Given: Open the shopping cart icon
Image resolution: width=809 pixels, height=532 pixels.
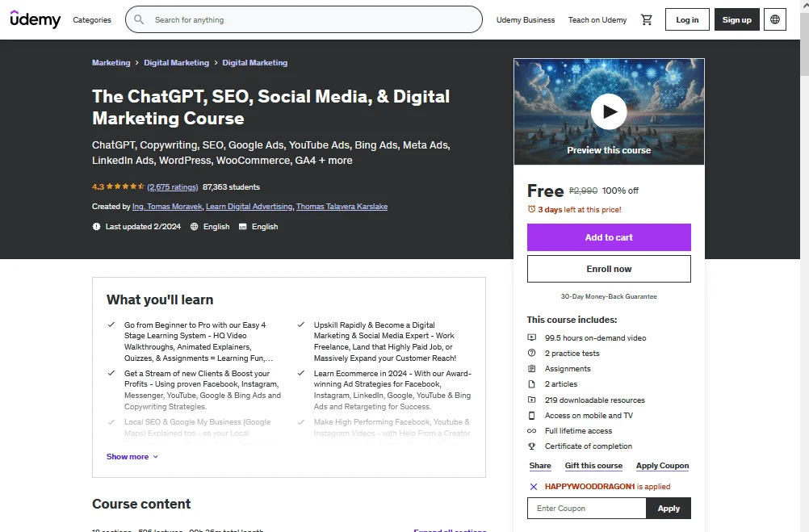Looking at the screenshot, I should (646, 19).
